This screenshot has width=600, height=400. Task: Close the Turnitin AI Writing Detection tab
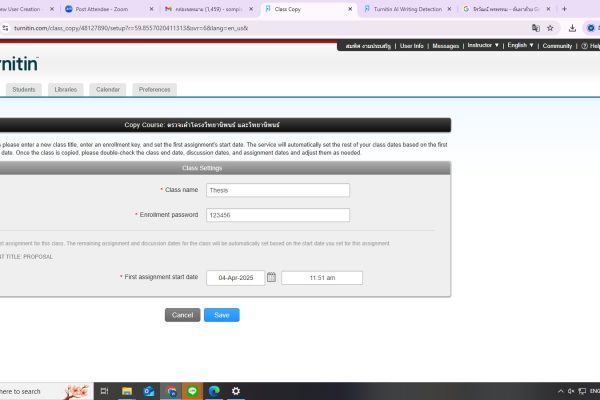449,9
